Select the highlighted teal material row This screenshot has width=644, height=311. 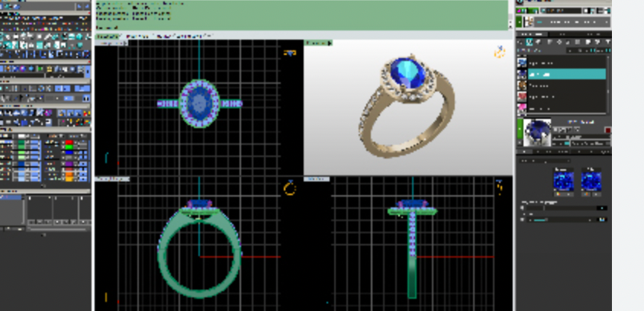tap(567, 75)
